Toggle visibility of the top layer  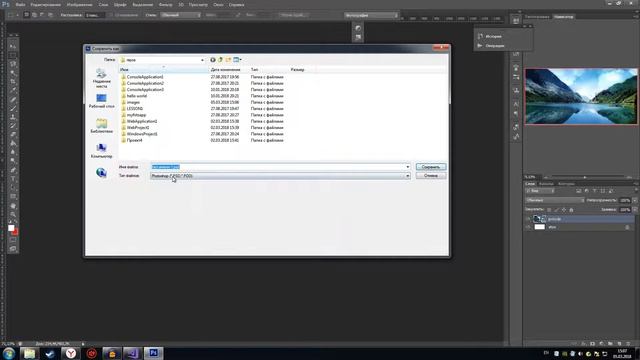[x=528, y=219]
